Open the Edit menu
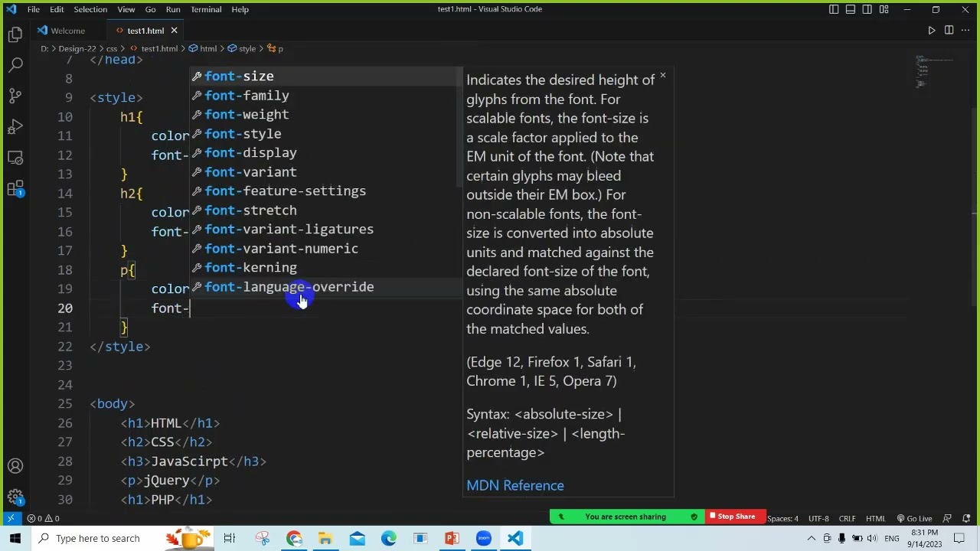The width and height of the screenshot is (980, 551). [57, 9]
